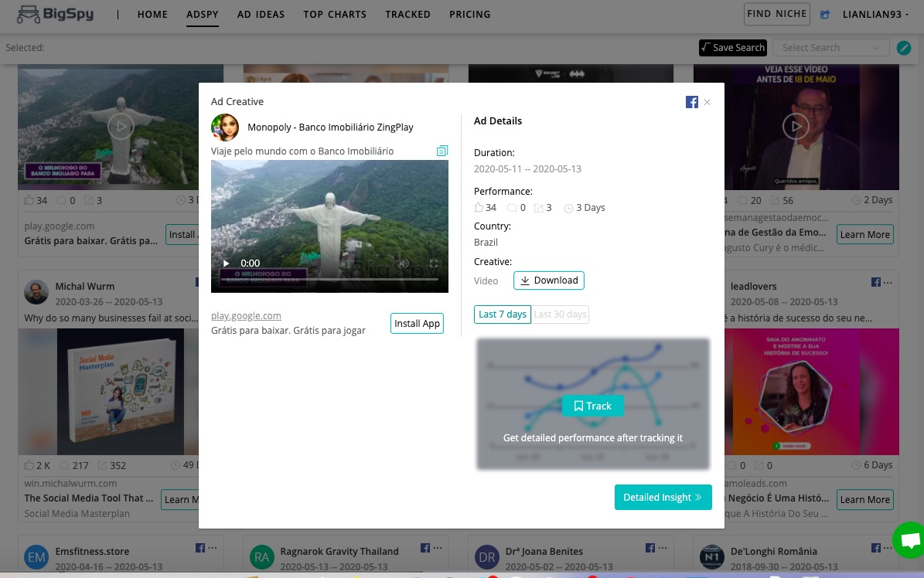Mute the ad video volume
Screen dimensions: 924x578
click(x=404, y=263)
